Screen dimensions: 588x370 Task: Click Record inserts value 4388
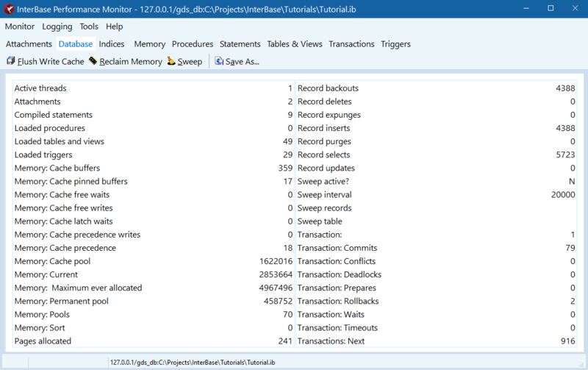point(565,128)
